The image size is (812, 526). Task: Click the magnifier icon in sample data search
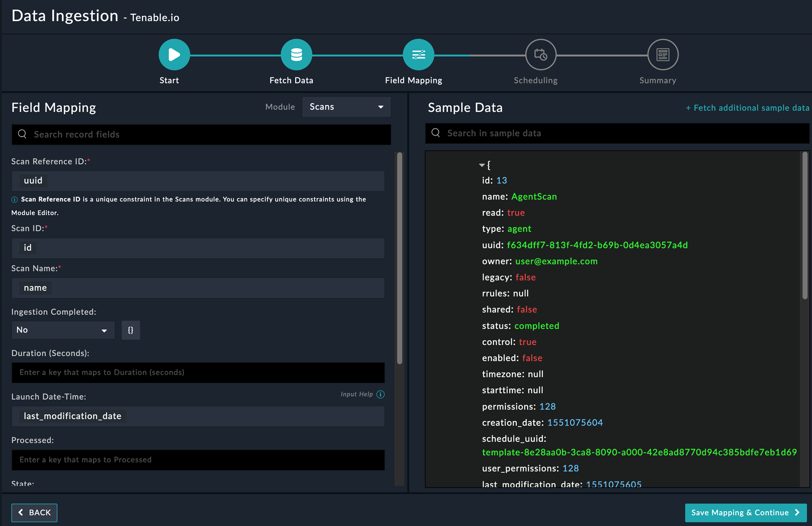[x=436, y=133]
